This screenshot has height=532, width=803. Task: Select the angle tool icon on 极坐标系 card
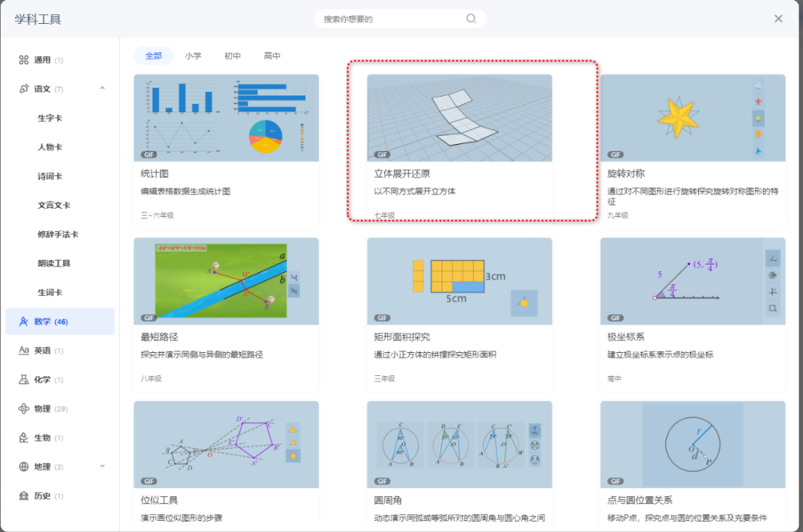pyautogui.click(x=772, y=259)
